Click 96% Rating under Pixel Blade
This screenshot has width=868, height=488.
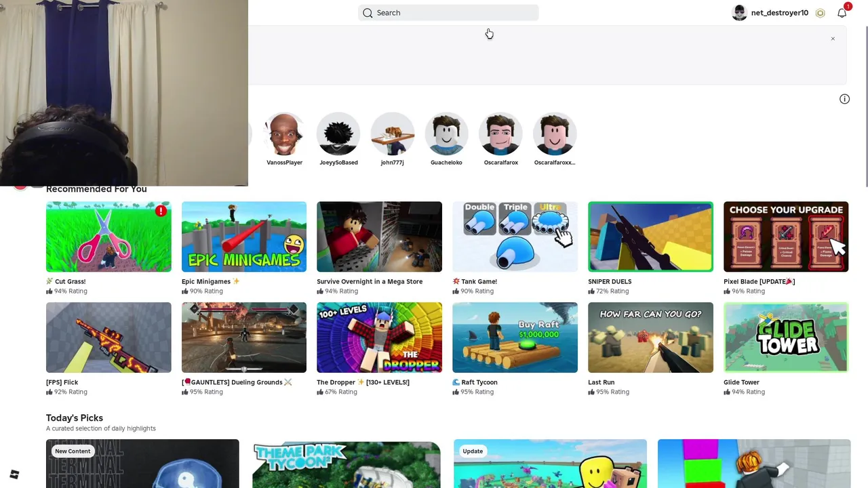coord(744,291)
